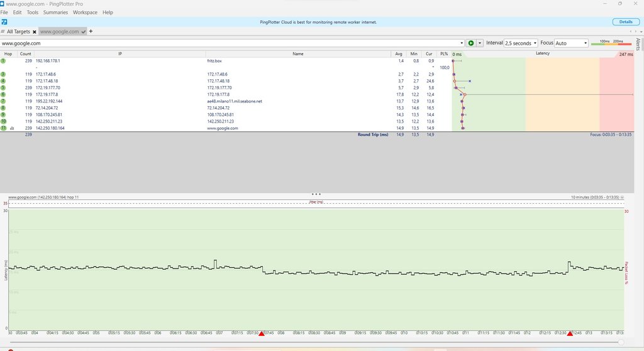This screenshot has width=644, height=351.
Task: Expand the target address history dropdown
Action: [462, 43]
